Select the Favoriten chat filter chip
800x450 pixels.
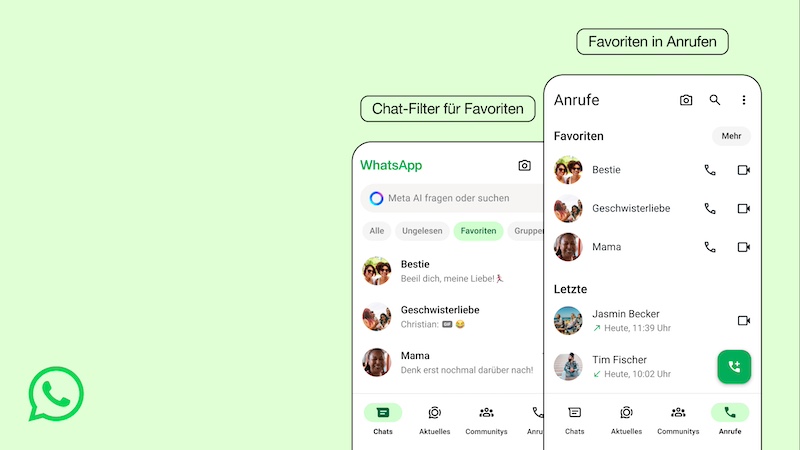(x=478, y=231)
